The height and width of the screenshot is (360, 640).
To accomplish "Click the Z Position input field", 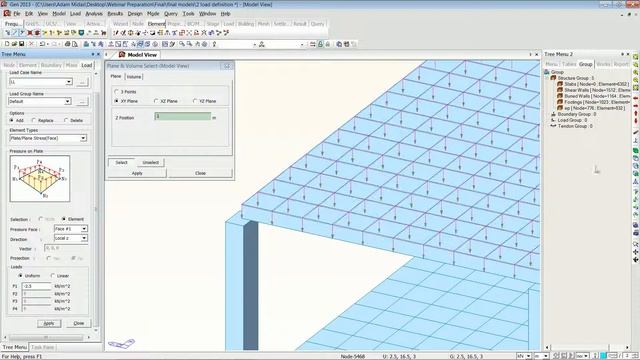I will click(x=182, y=117).
